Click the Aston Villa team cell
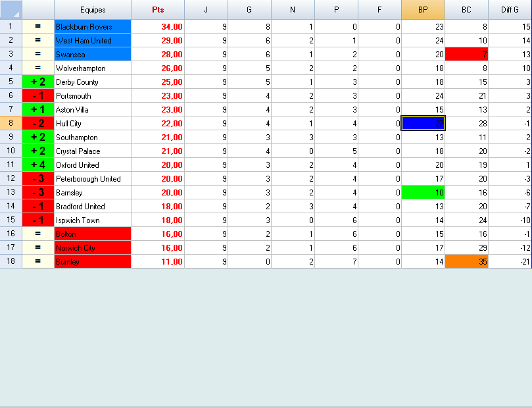The height and width of the screenshot is (408, 532). click(93, 110)
